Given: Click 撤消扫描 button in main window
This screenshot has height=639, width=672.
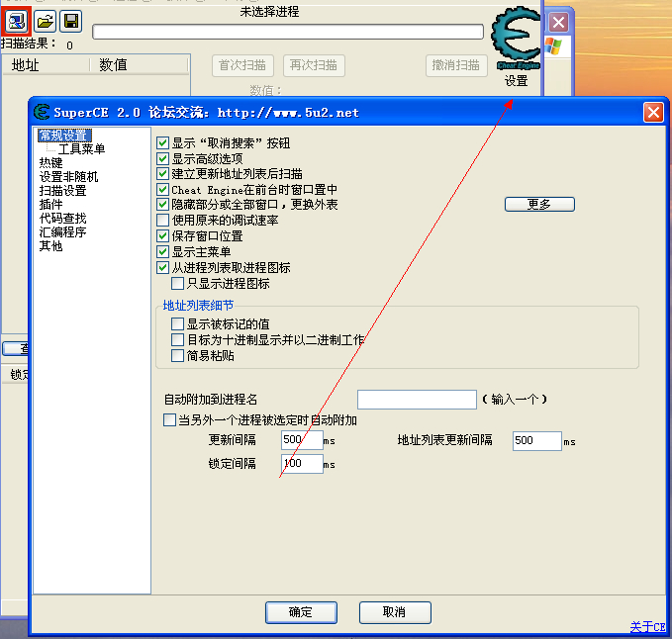Looking at the screenshot, I should (456, 65).
